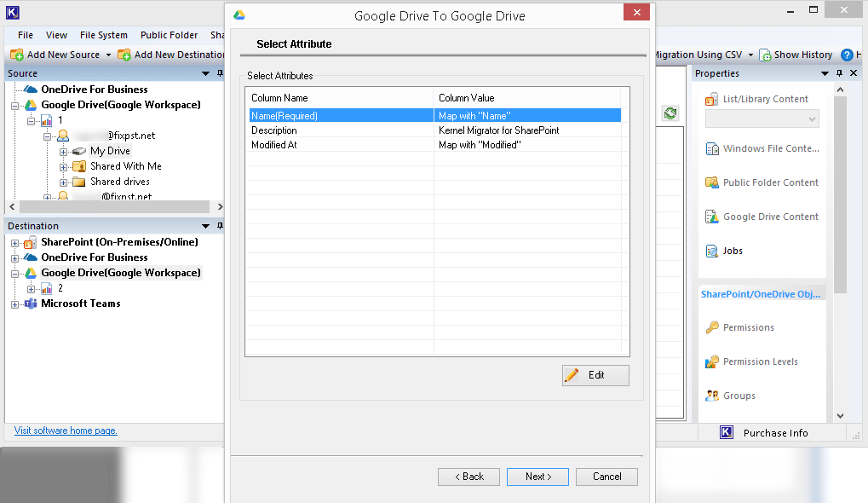Click Google Drive icon in Source tree

click(31, 105)
